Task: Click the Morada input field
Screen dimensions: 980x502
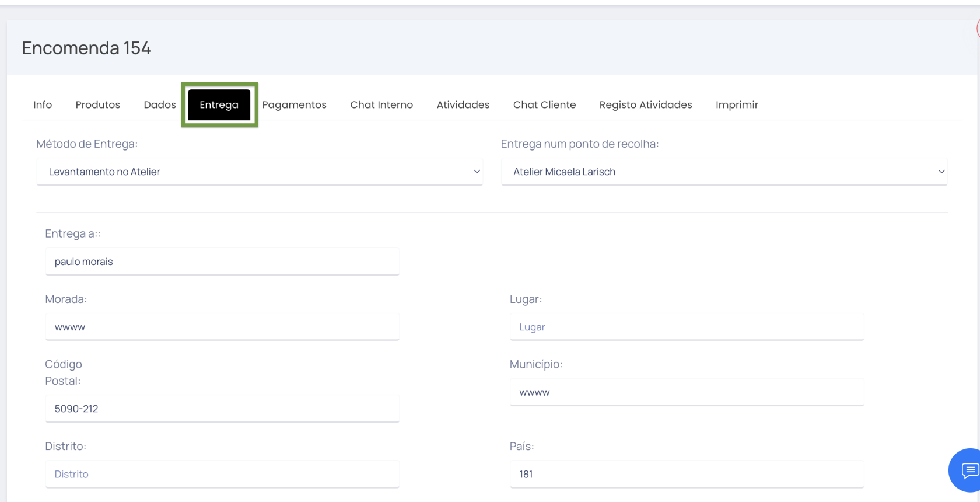Action: pos(222,327)
